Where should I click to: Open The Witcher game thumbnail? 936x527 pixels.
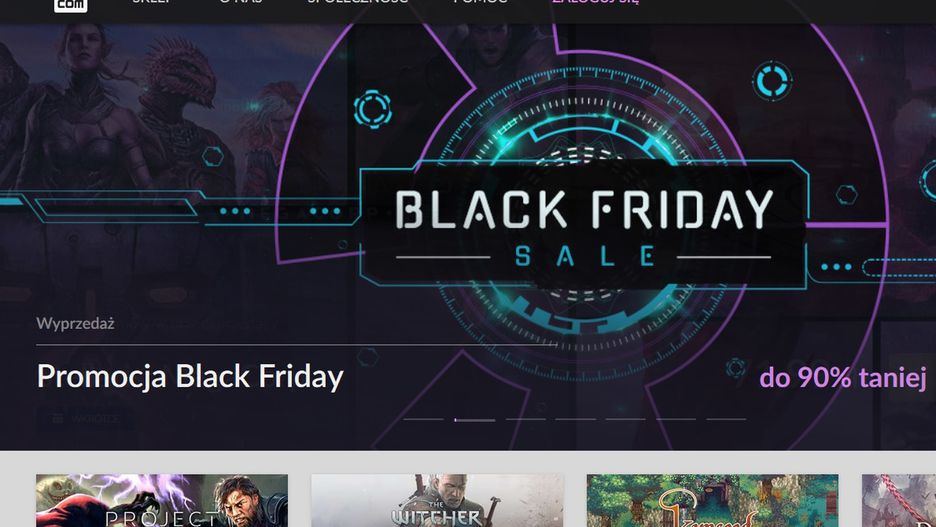tap(437, 501)
